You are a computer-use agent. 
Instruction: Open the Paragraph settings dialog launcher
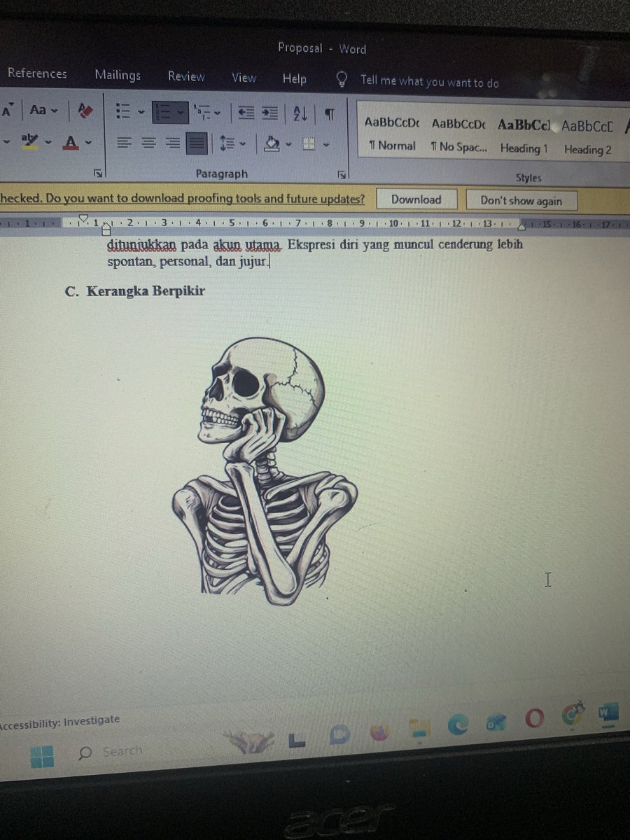click(342, 174)
